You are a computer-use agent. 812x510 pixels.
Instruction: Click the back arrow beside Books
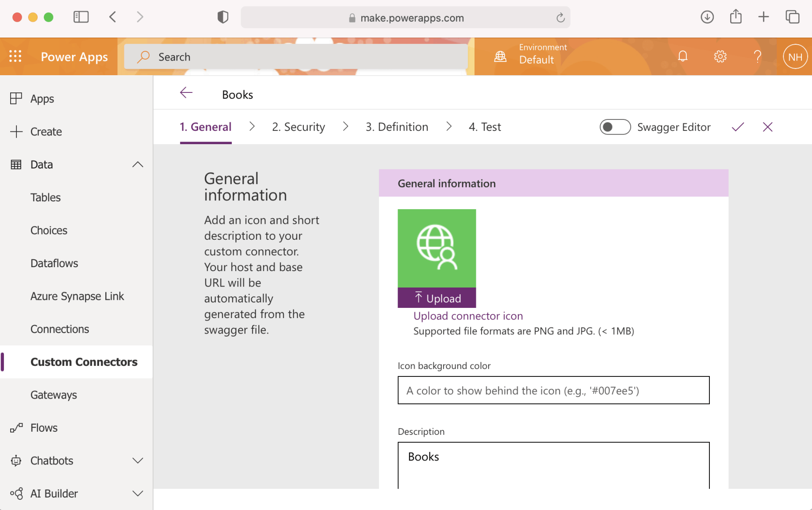186,93
